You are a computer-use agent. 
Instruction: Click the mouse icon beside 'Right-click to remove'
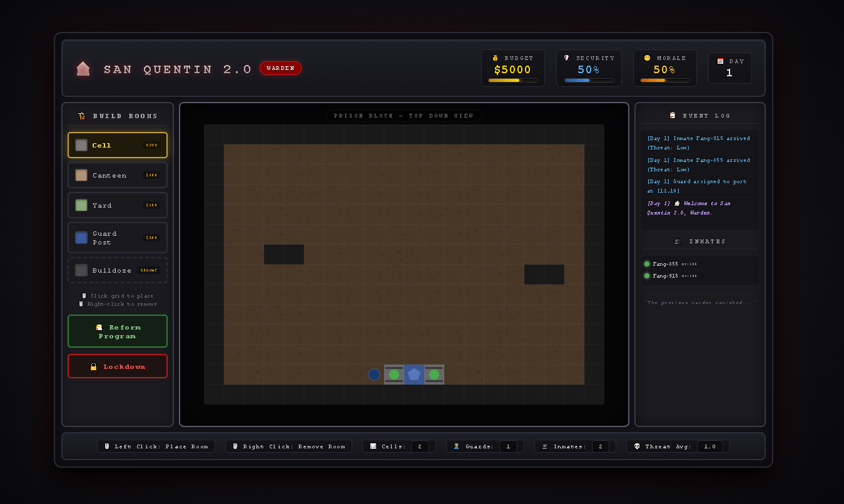81,304
